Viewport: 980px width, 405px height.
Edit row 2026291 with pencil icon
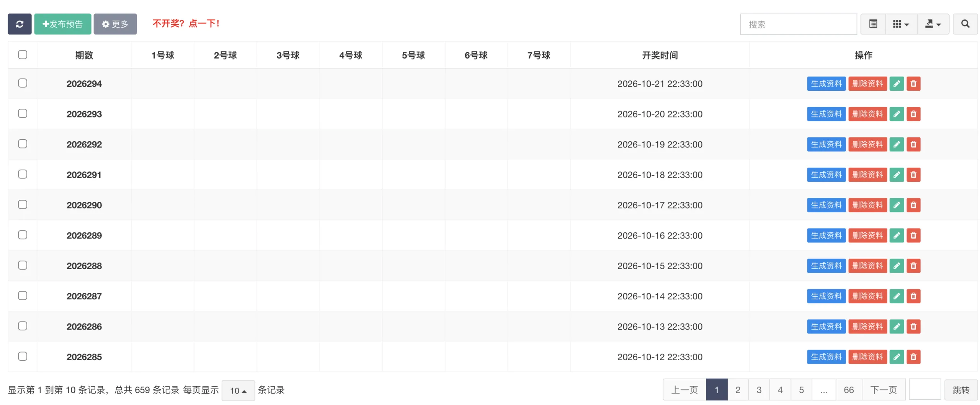click(896, 175)
